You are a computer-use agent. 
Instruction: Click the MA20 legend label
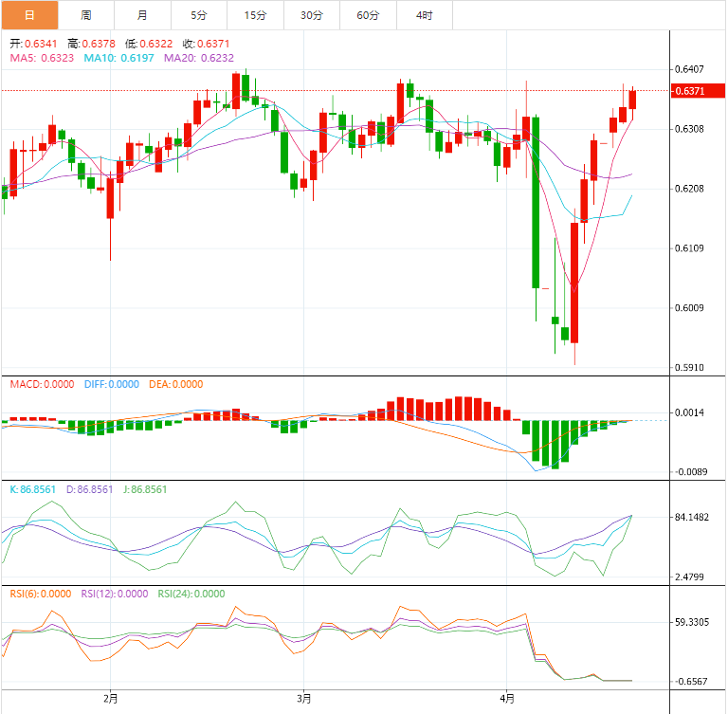click(199, 58)
